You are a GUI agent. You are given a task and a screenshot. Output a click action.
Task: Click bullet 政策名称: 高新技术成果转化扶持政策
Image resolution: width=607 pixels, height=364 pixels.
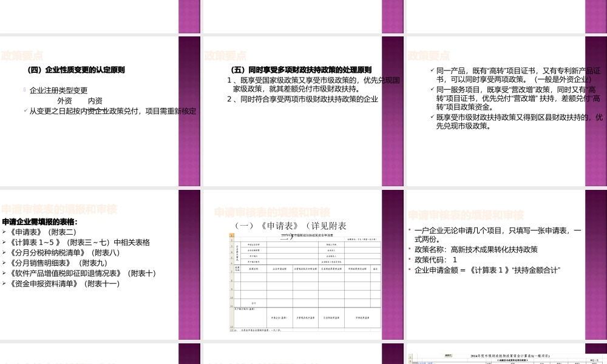point(476,250)
